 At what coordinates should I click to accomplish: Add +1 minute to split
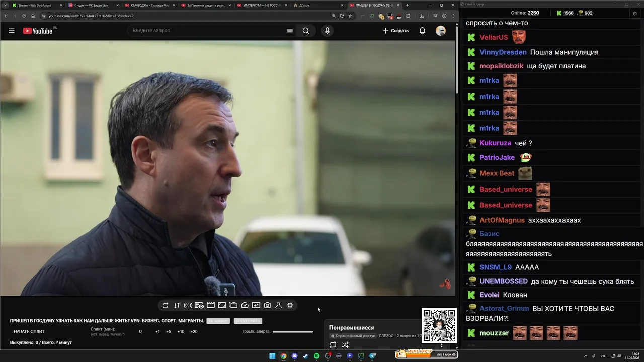pos(157,332)
